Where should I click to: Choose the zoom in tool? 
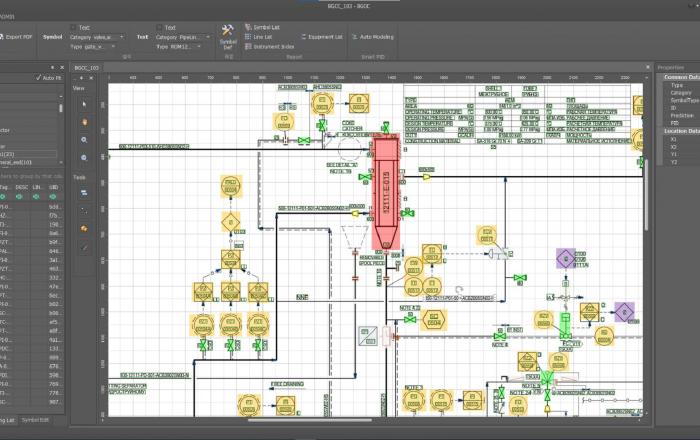pyautogui.click(x=84, y=140)
